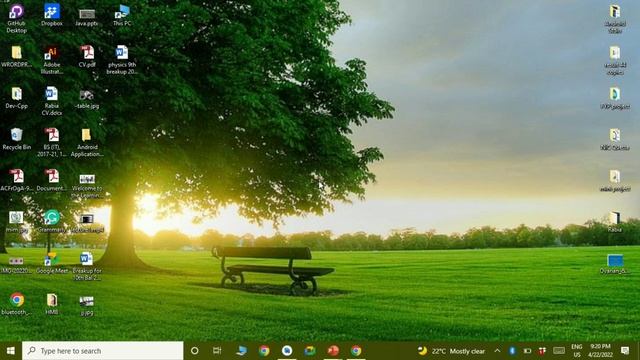Open the Dev-Cpp desktop icon
Image resolution: width=640 pixels, height=360 pixels.
point(17,98)
